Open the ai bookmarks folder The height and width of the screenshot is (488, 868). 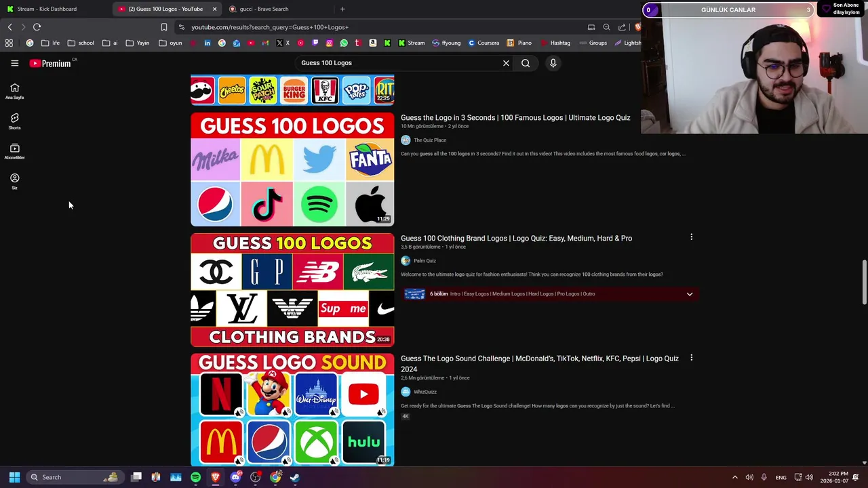pos(110,43)
